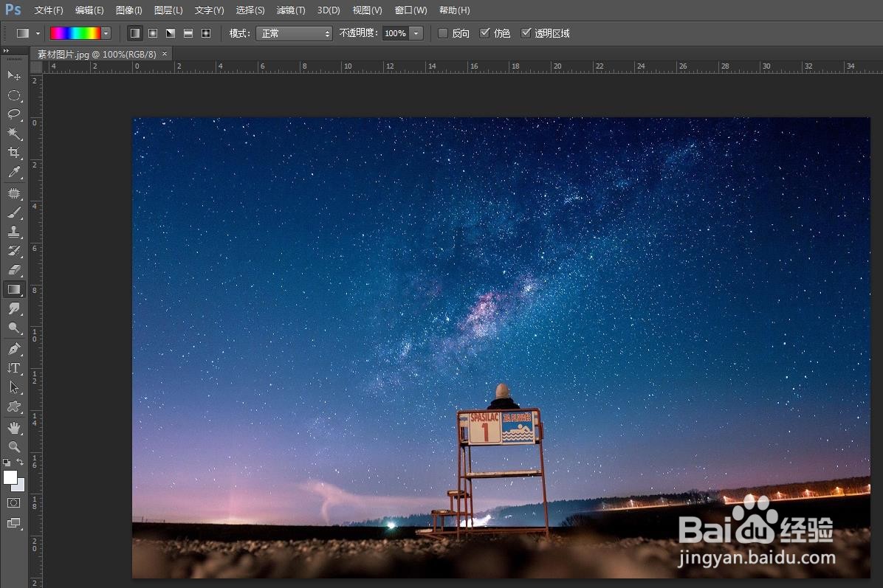This screenshot has width=883, height=588.
Task: Select the Dodge tool
Action: click(14, 328)
